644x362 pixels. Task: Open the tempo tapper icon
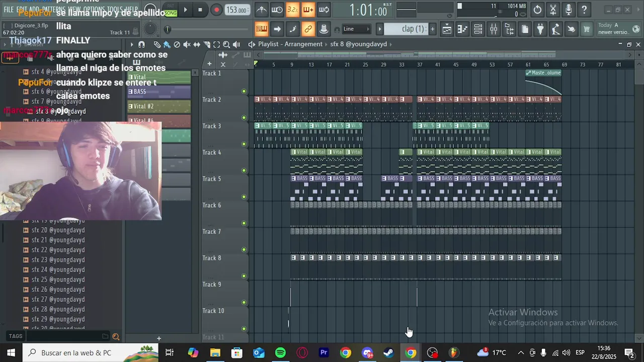point(555,29)
